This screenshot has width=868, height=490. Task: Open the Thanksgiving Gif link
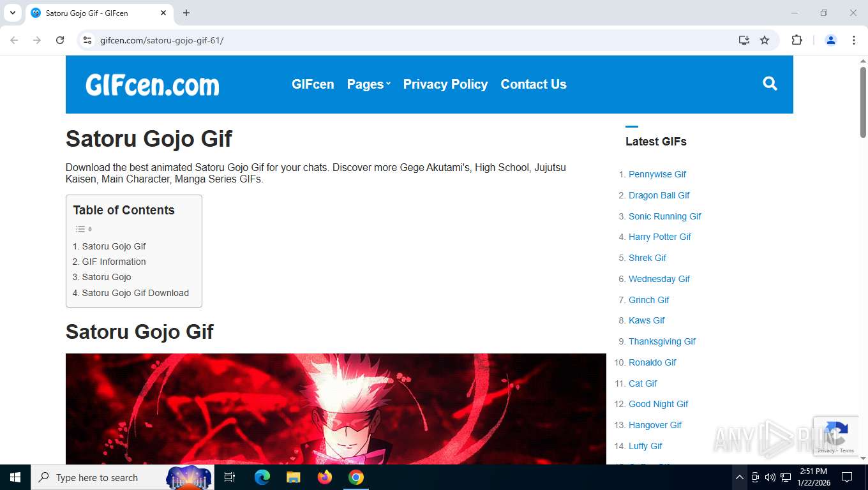[x=662, y=341]
